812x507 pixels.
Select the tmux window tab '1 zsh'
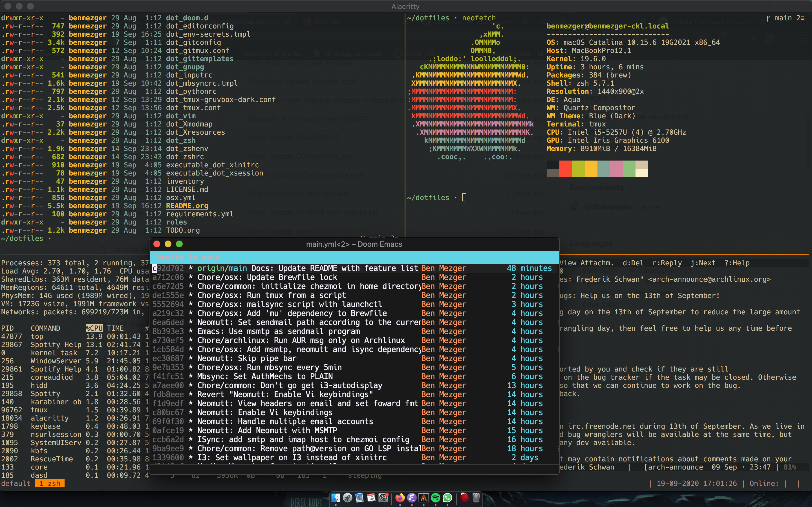[x=50, y=483]
